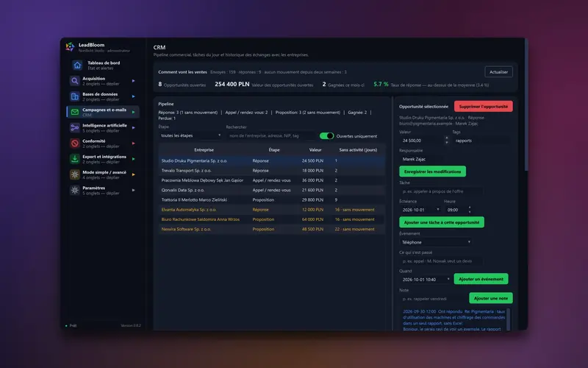Open Intelligence artificielle menu item
The width and height of the screenshot is (588, 368).
[104, 127]
